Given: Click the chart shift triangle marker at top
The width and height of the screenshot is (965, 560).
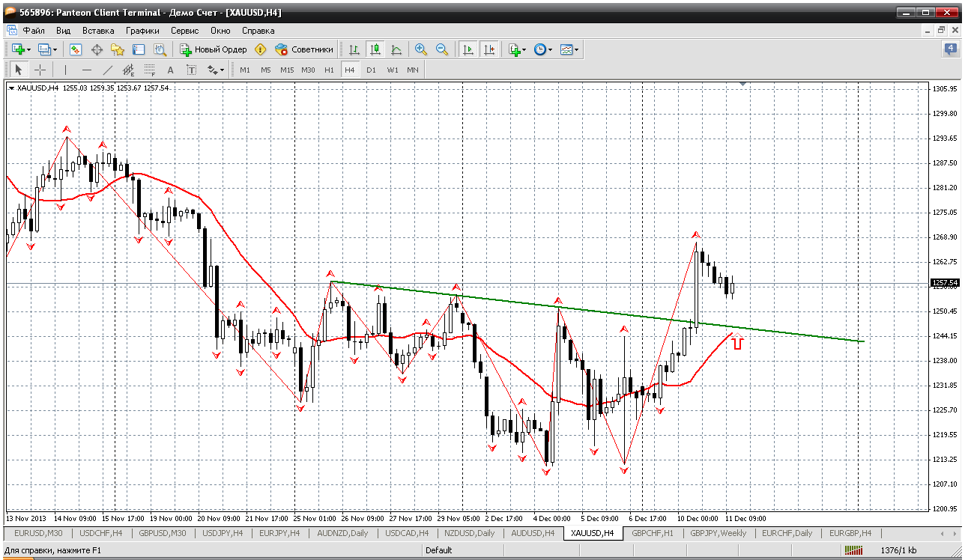Looking at the screenshot, I should pyautogui.click(x=742, y=85).
